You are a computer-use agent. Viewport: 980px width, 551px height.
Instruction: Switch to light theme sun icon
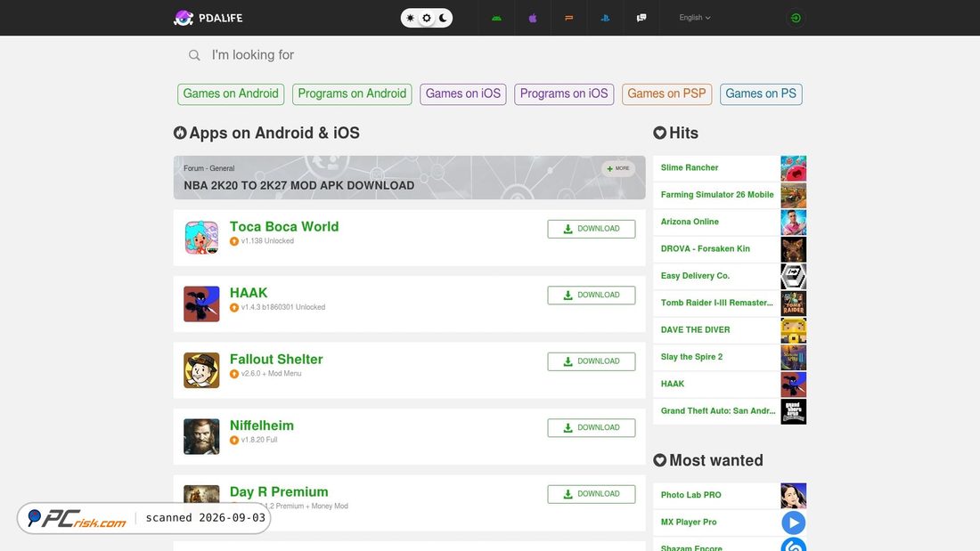click(410, 18)
